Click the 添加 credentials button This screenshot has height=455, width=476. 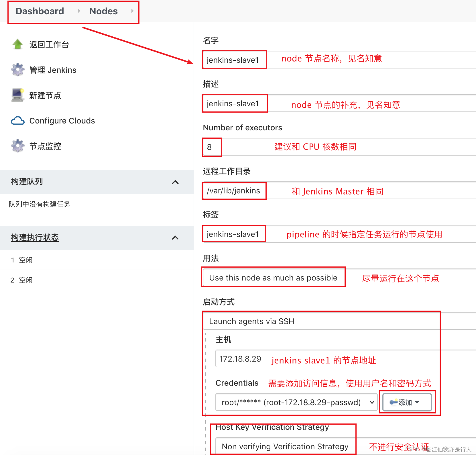tap(407, 402)
